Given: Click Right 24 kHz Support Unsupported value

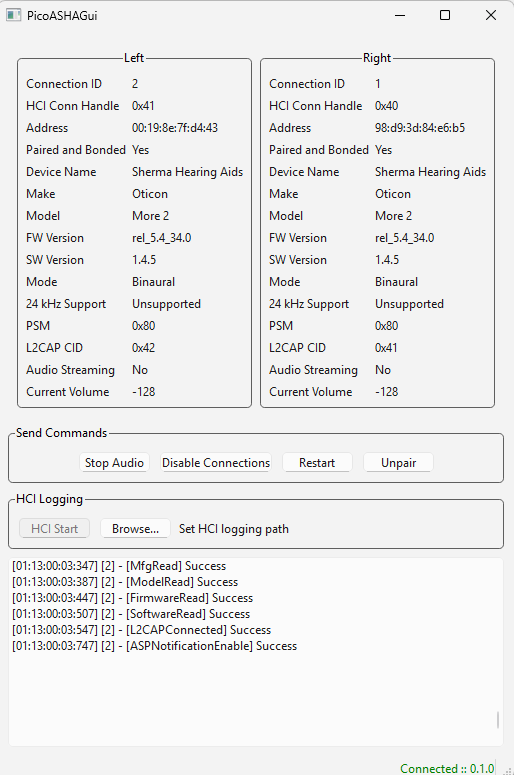Looking at the screenshot, I should tap(409, 304).
